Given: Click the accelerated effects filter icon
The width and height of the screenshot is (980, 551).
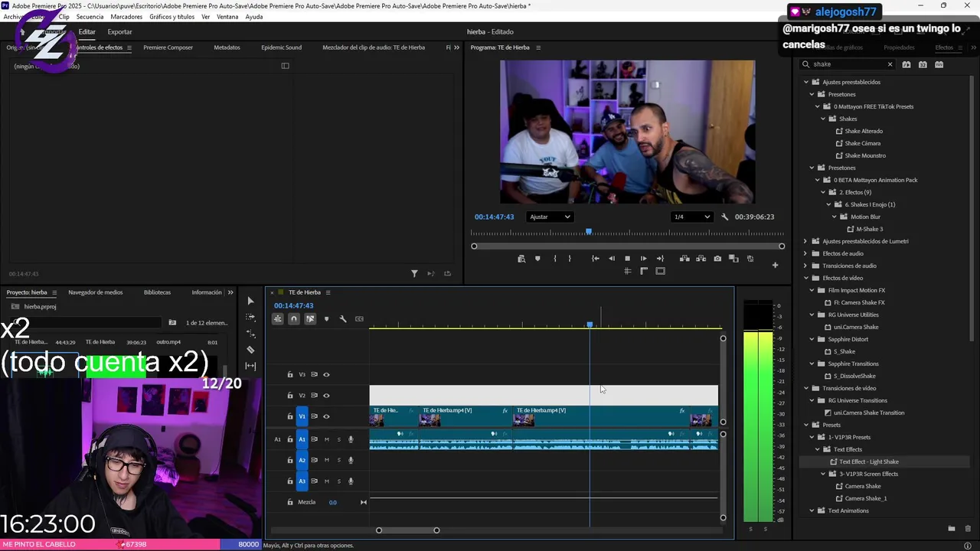Looking at the screenshot, I should click(x=906, y=64).
